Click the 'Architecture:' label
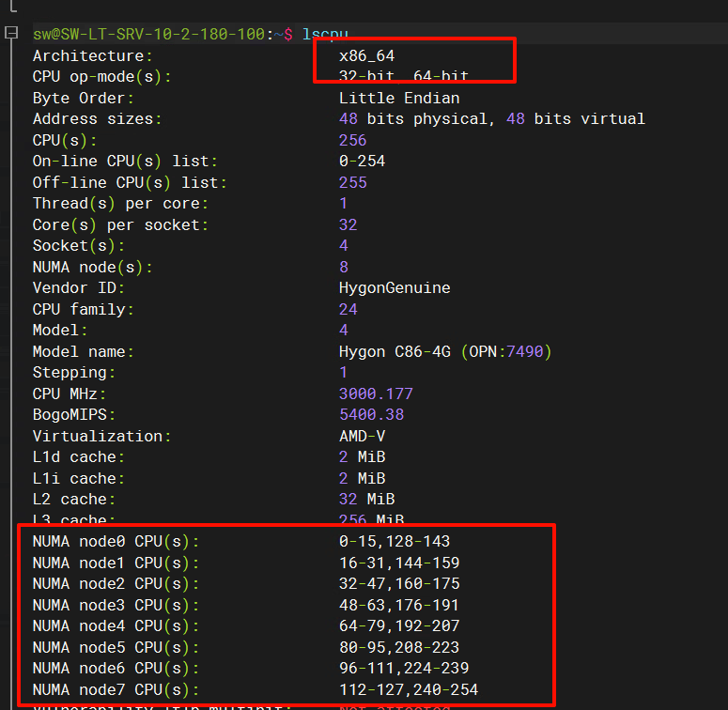Viewport: 728px width, 710px height. point(92,56)
